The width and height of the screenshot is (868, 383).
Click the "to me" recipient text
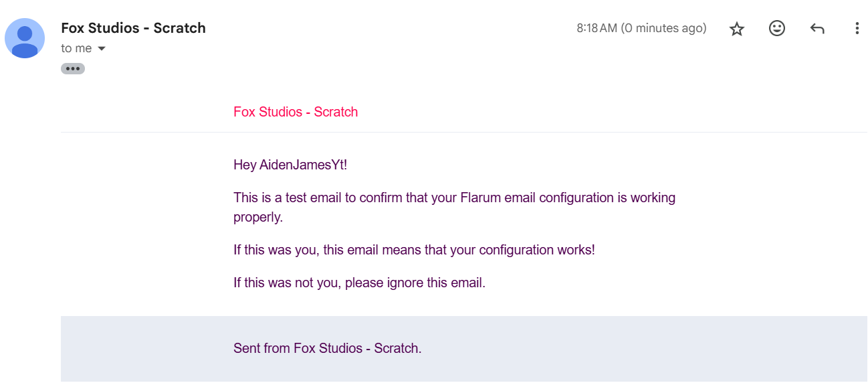(76, 48)
